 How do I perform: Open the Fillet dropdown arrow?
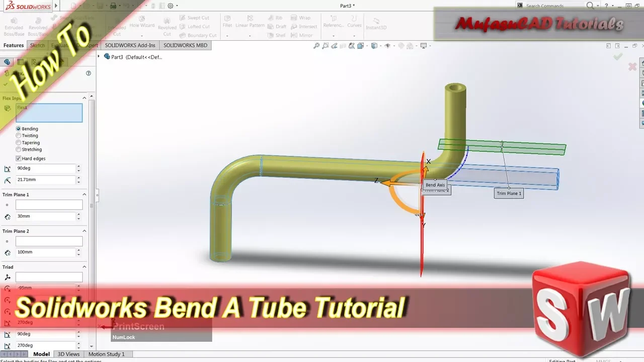227,36
